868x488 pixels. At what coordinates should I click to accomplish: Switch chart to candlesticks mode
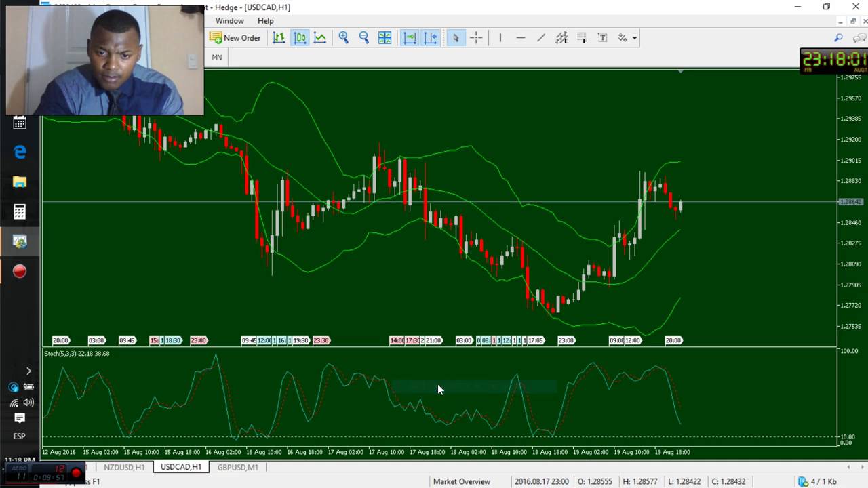point(300,38)
